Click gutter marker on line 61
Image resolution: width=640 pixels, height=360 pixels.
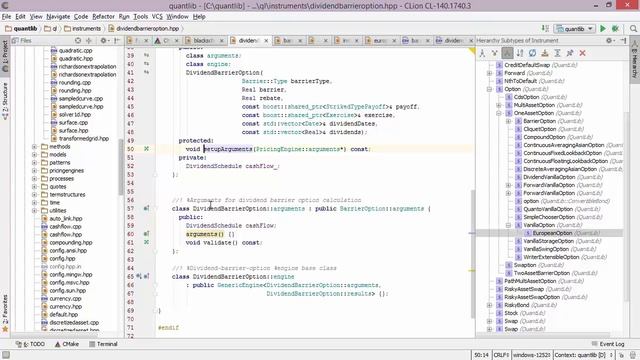tap(146, 242)
